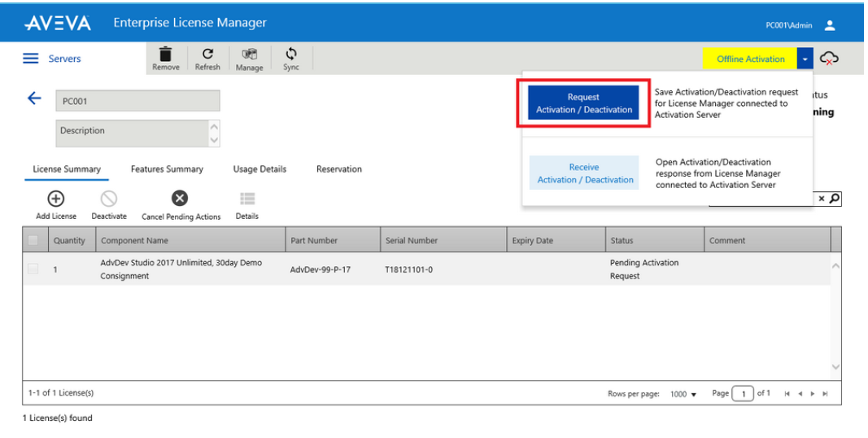Click the page number input box
The image size is (868, 438).
[x=743, y=394]
